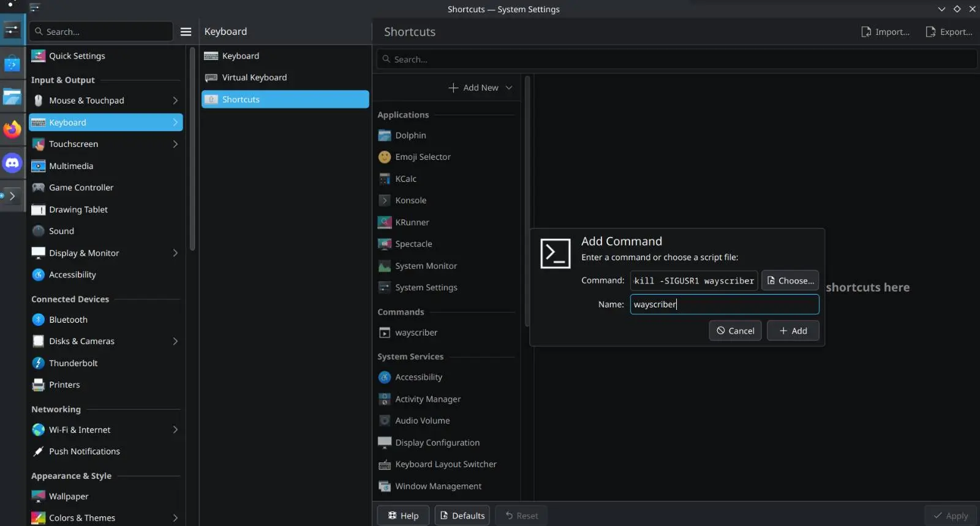Viewport: 980px width, 526px height.
Task: Open the Dolphin file manager dock icon
Action: click(x=12, y=97)
